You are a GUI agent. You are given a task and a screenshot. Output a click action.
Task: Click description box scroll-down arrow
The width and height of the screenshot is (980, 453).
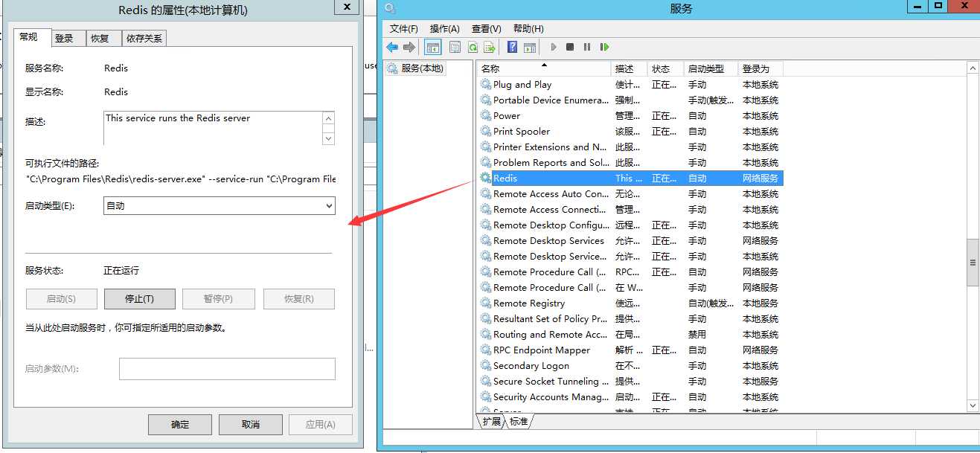pyautogui.click(x=328, y=138)
